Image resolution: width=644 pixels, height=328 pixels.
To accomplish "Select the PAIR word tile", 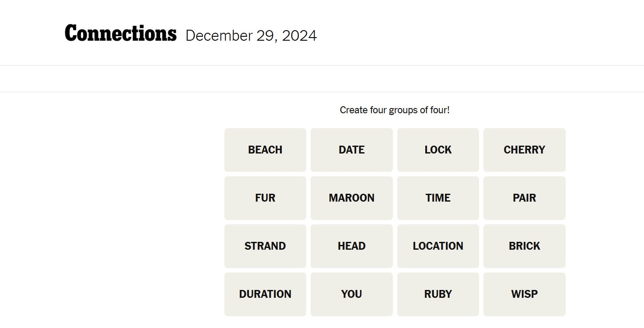I will coord(524,198).
